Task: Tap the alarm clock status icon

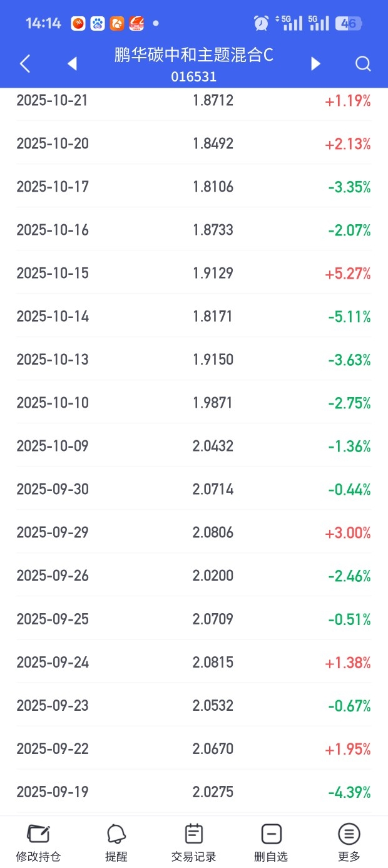Action: pos(262,23)
